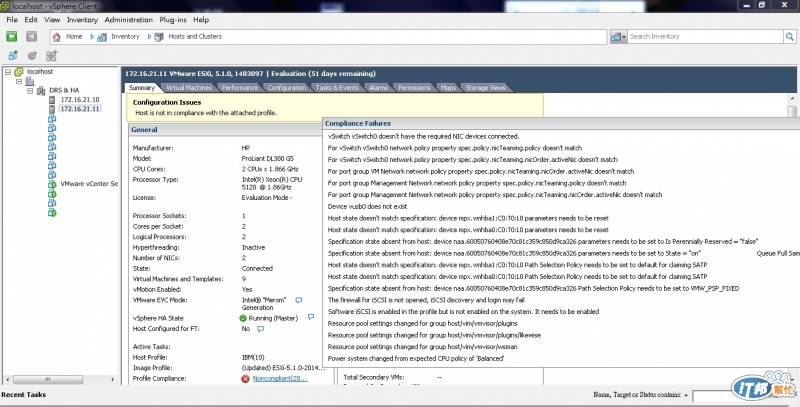Select the DRS & HA cluster label
Image resolution: width=800 pixels, height=407 pixels.
click(64, 90)
